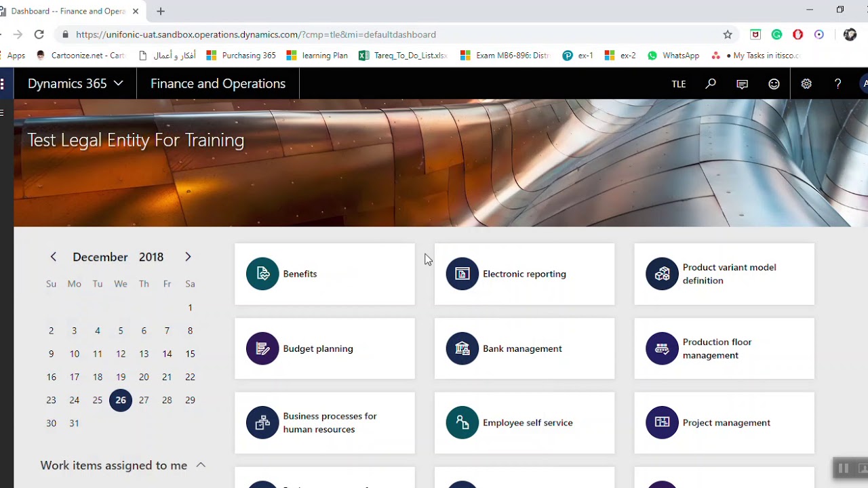Click the browser address bar URL
The image size is (868, 488).
pos(256,35)
